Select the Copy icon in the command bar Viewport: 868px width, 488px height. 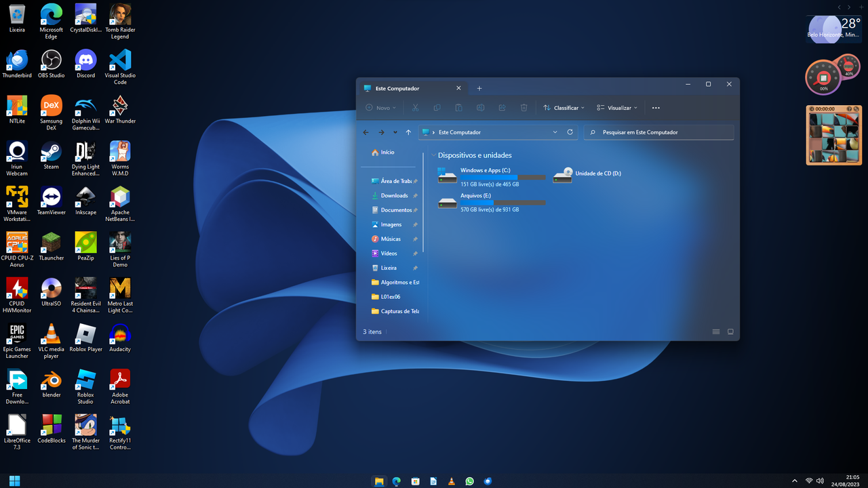[x=436, y=107]
